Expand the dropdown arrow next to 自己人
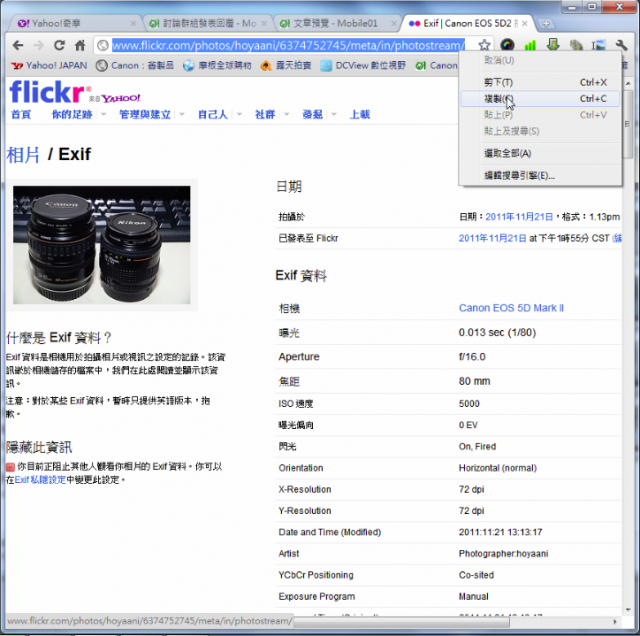Viewport: 640px width, 636px height. pos(240,114)
